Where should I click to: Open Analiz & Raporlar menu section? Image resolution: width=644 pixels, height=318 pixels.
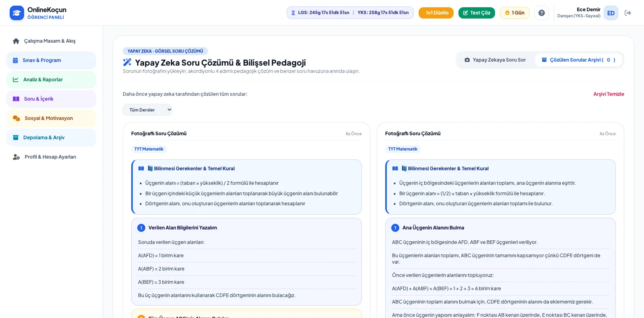51,80
